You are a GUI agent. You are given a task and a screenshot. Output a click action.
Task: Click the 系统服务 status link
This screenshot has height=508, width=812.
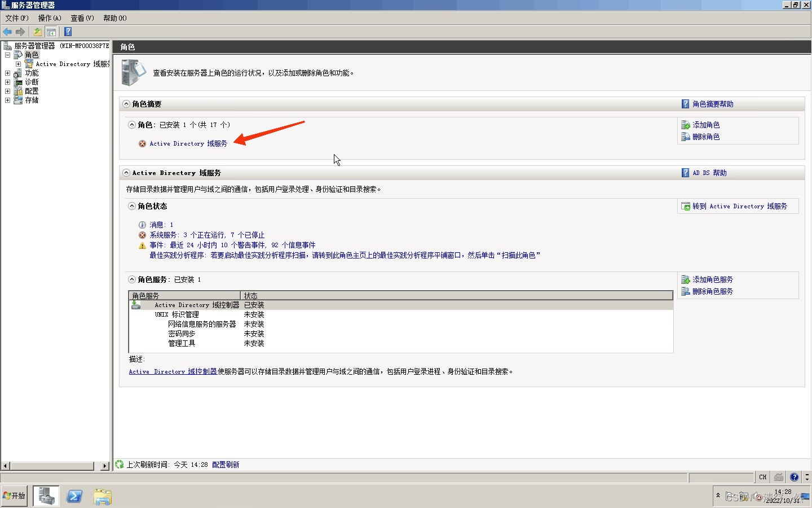click(x=207, y=235)
